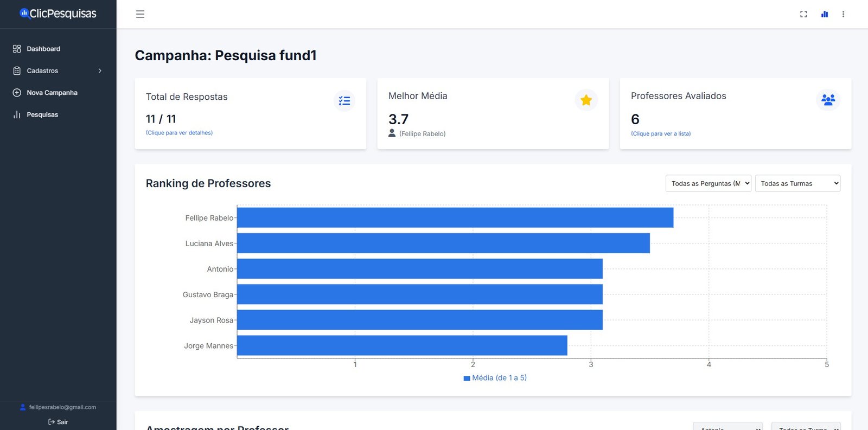The image size is (868, 430).
Task: Expand the Cadastros submenu chevron
Action: coord(100,71)
